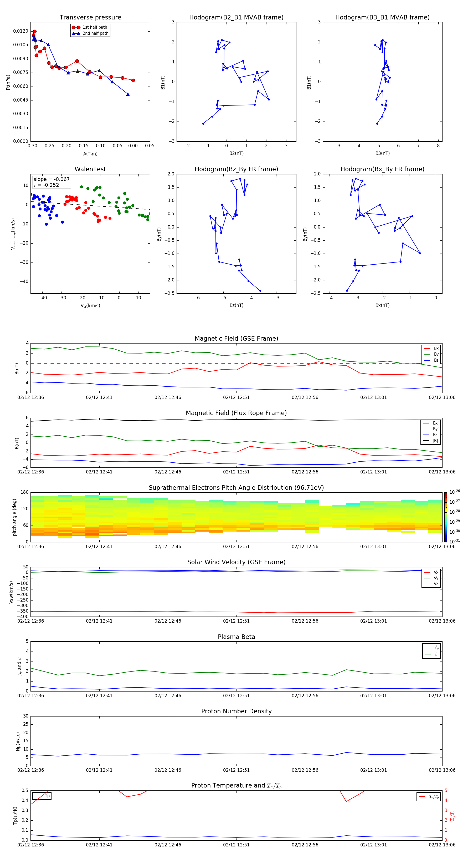
Task: Click the 'Magnetic Field (GSE Frame)' title
Action: 236,339
